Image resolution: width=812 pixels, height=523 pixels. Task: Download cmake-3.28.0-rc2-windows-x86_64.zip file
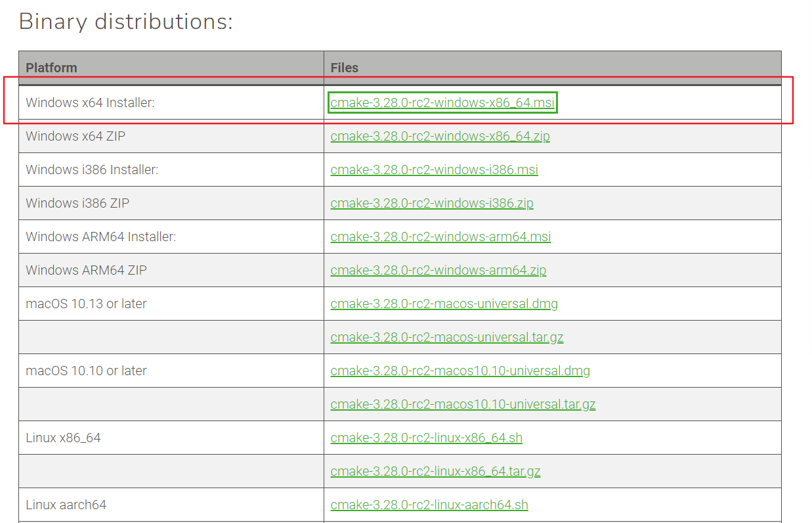(x=440, y=136)
